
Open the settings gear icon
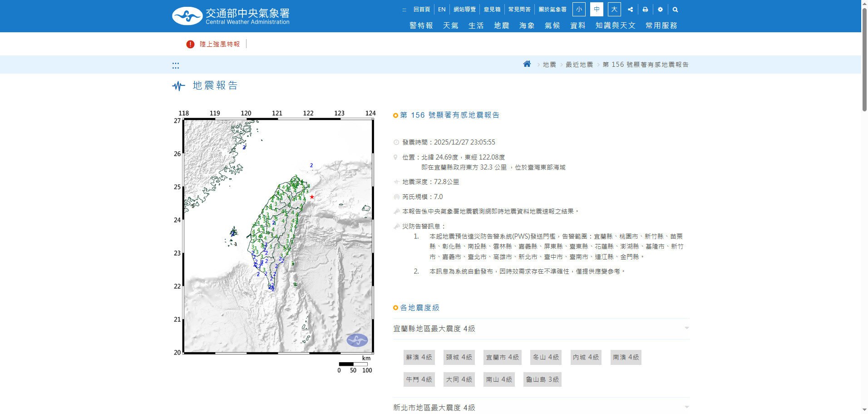coord(660,9)
